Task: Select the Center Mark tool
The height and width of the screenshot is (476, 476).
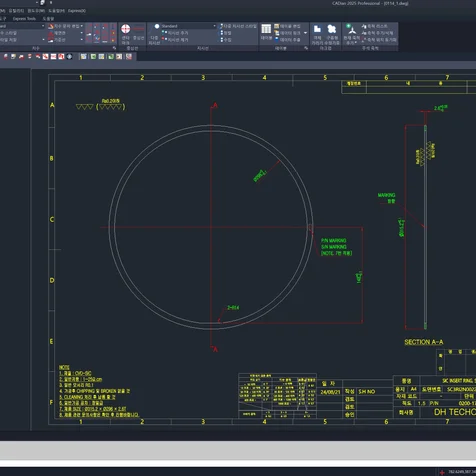Action: 125,34
